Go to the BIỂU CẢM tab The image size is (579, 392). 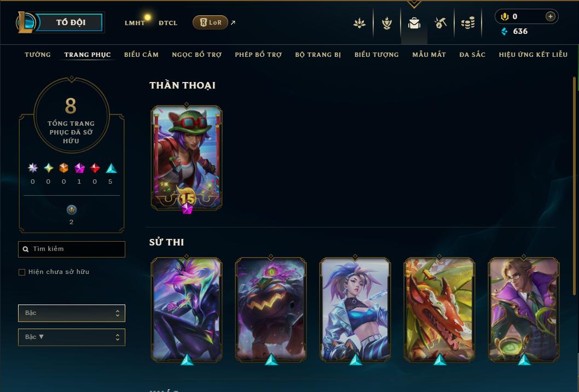(x=141, y=55)
